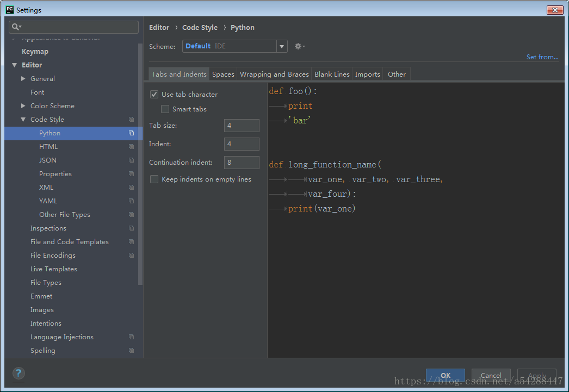Select Keymap in settings tree
This screenshot has width=569, height=392.
[x=35, y=52]
